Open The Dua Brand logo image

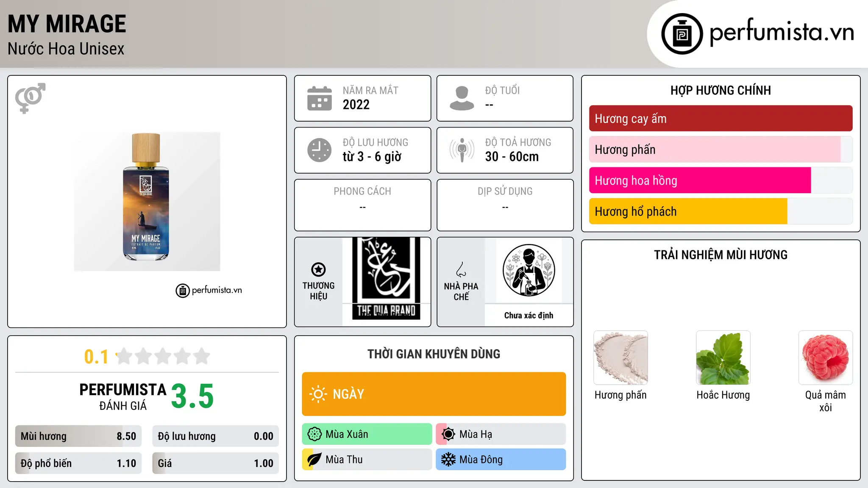(386, 278)
